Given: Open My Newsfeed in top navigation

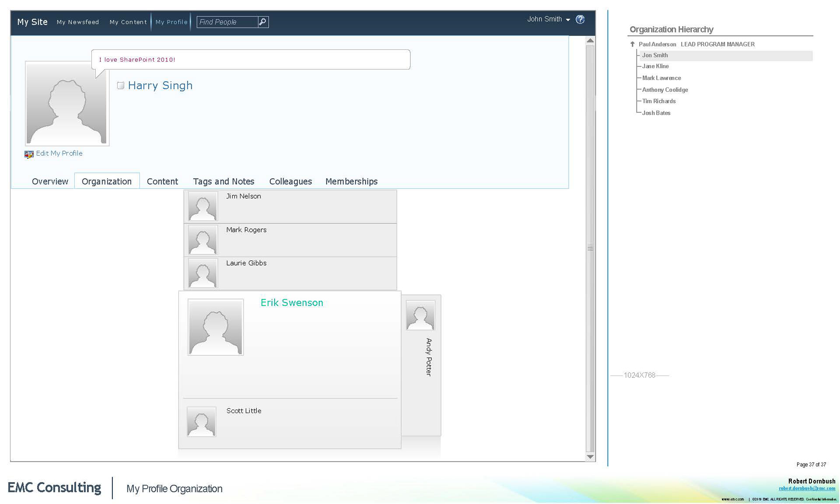Looking at the screenshot, I should pos(78,22).
